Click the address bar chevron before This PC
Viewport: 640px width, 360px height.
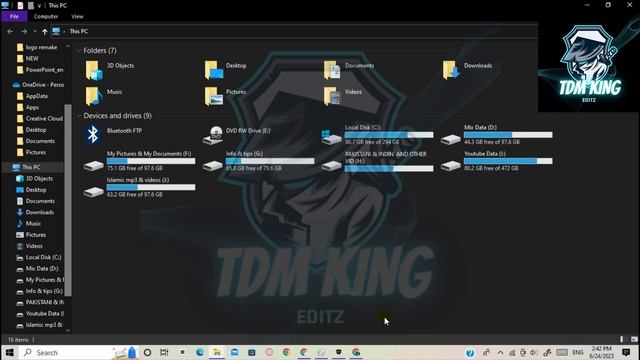coord(64,31)
